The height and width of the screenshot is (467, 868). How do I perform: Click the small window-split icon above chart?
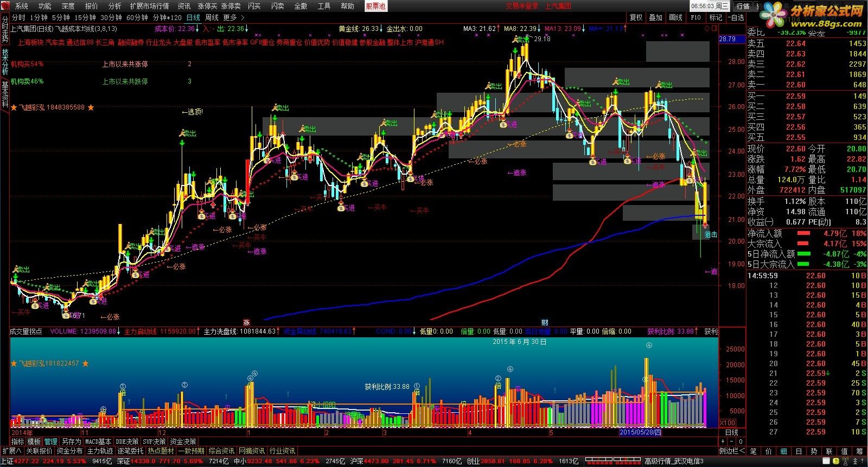(x=714, y=28)
